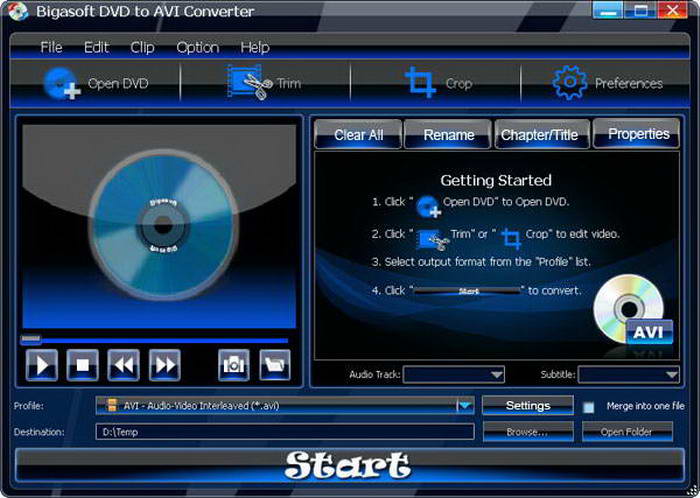The image size is (700, 498).
Task: Click the Destination path field
Action: [285, 432]
